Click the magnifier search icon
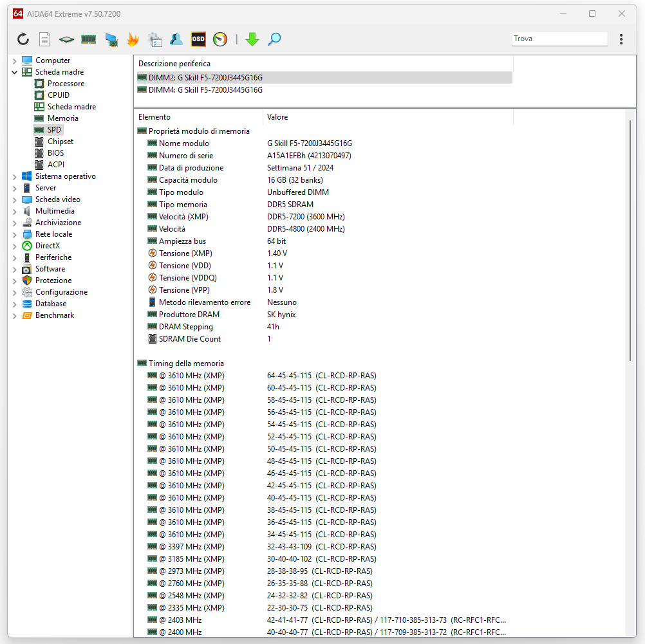Viewport: 645px width, 644px height. [x=274, y=39]
